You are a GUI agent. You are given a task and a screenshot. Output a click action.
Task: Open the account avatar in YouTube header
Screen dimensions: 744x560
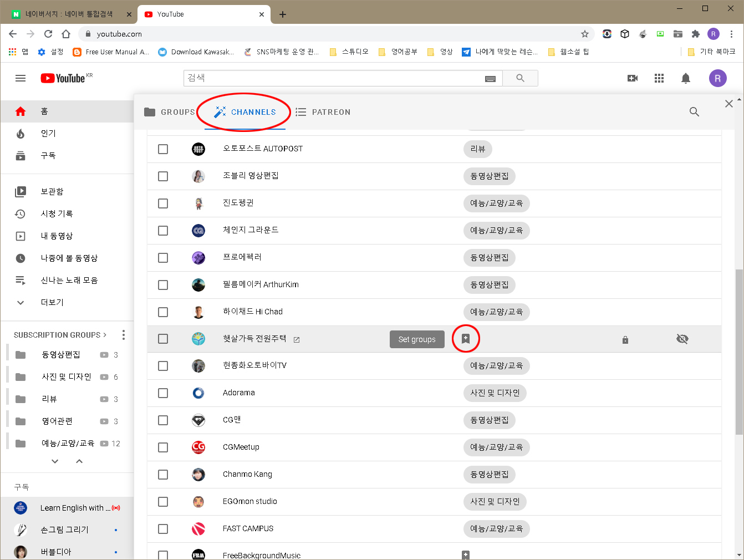click(718, 78)
